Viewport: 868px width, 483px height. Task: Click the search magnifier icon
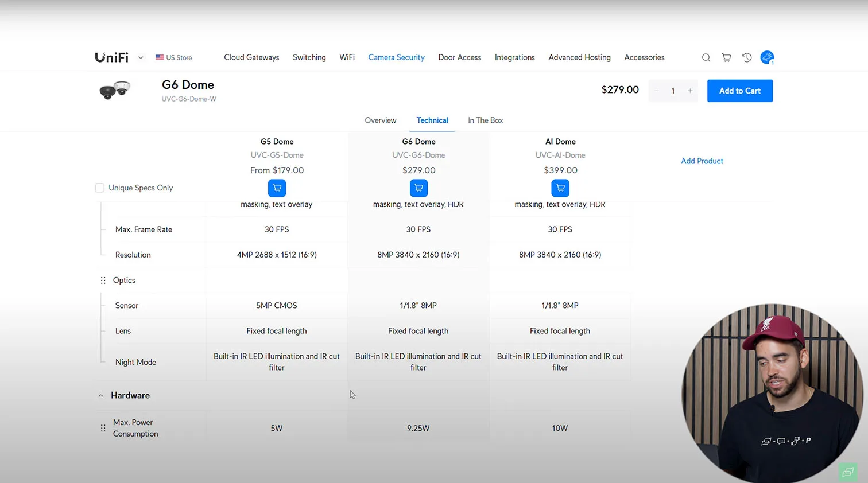(x=706, y=57)
